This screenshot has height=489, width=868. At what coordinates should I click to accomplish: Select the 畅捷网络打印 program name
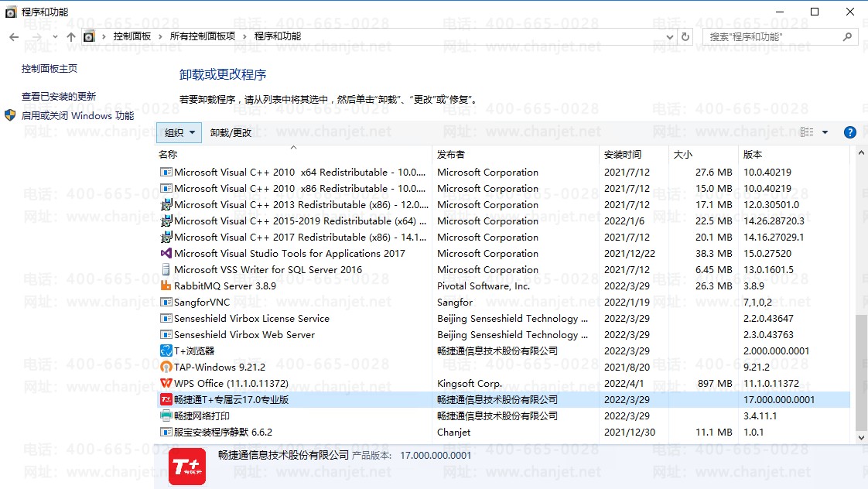(201, 415)
